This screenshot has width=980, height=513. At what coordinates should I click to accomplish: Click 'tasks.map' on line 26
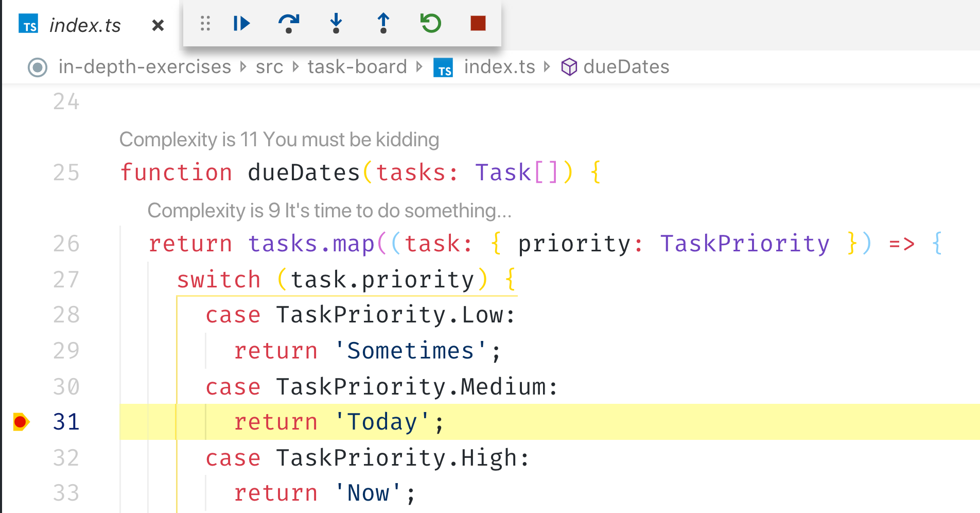(x=311, y=244)
